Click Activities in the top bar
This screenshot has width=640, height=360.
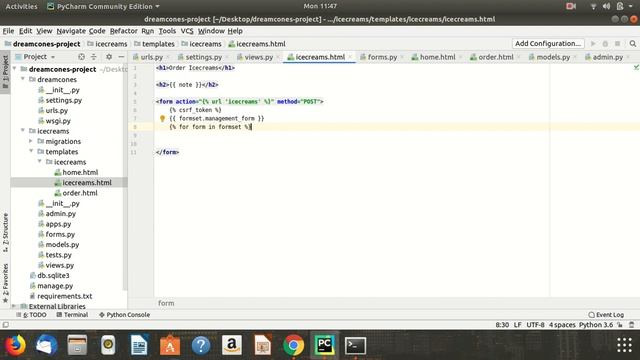coord(21,6)
